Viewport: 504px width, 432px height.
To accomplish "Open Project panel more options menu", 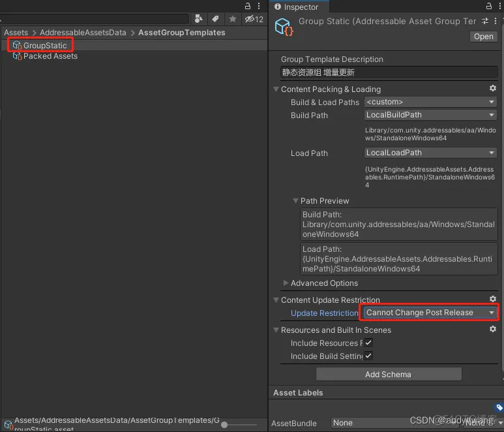I will 259,6.
